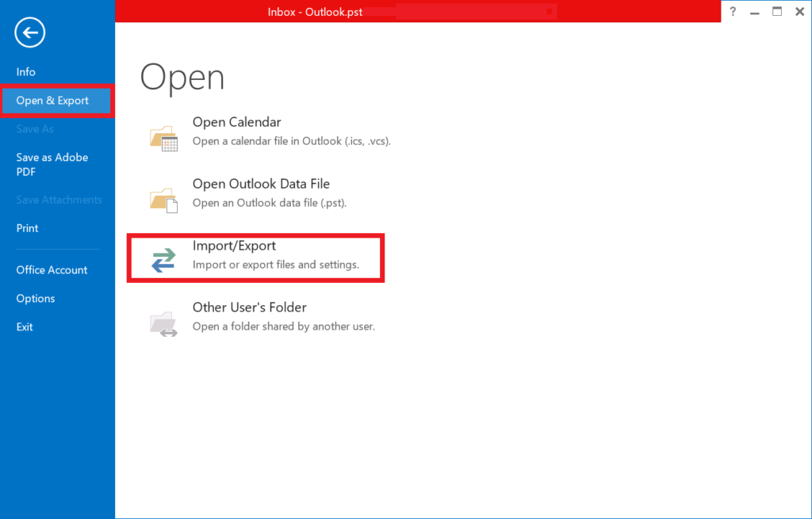Open Help via the question mark icon
This screenshot has width=812, height=519.
point(732,11)
